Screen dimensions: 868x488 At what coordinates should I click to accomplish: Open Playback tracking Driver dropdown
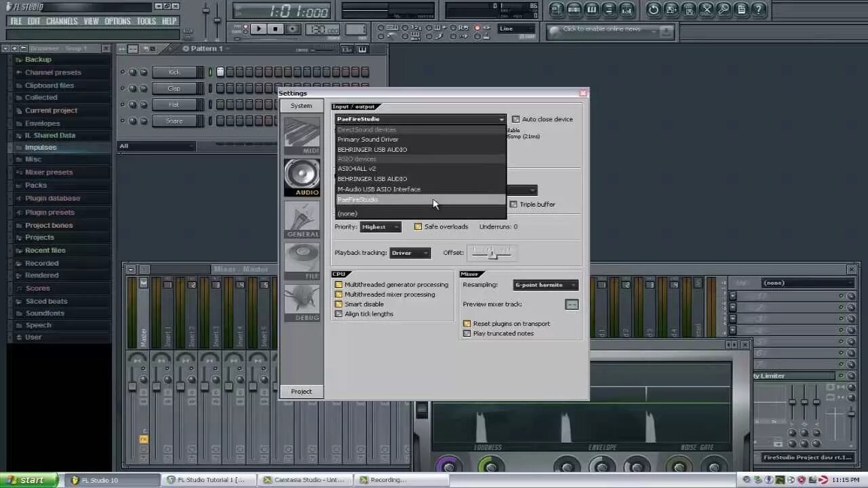410,253
